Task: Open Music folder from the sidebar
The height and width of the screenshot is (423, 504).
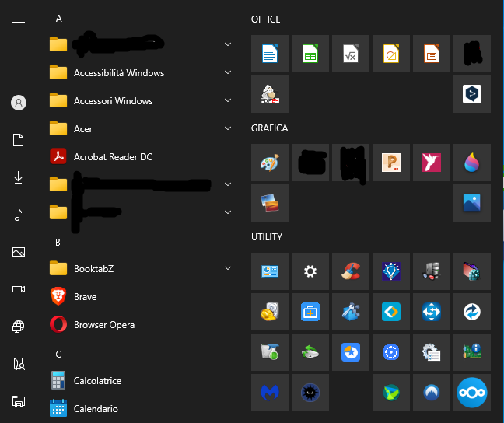Action: [19, 215]
